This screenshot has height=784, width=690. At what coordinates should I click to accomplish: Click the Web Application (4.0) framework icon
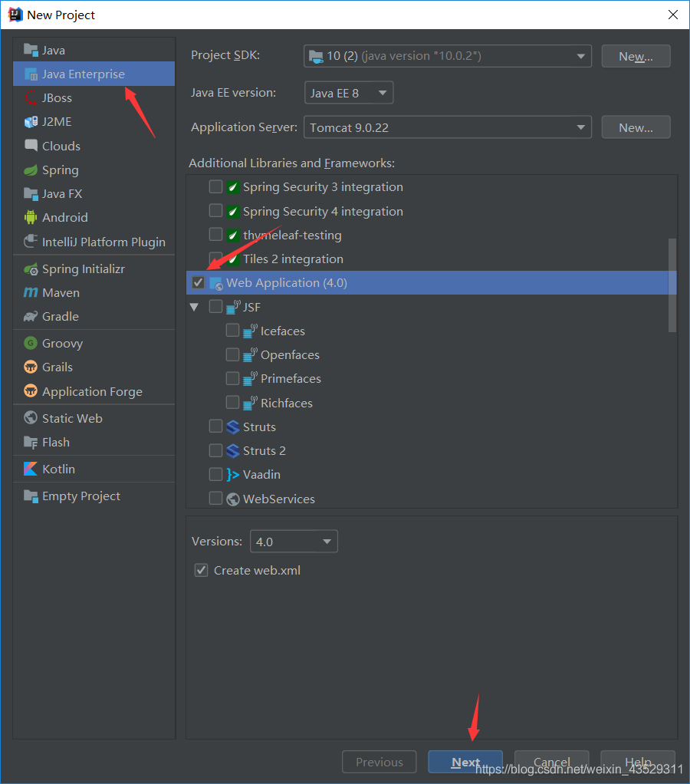[216, 283]
